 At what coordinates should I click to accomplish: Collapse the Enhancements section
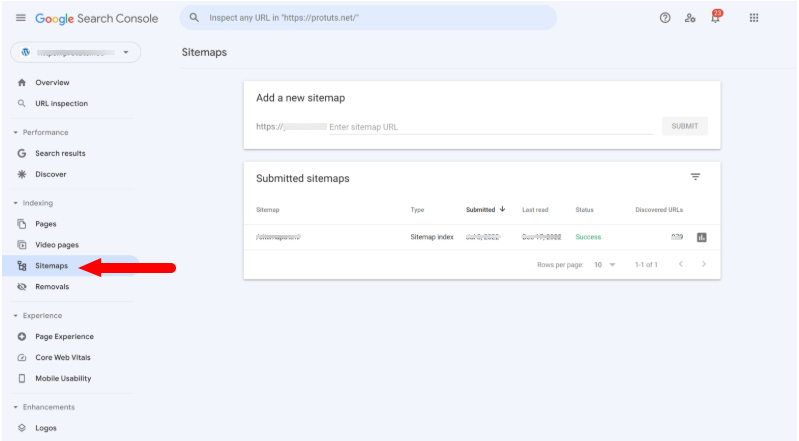(44, 407)
